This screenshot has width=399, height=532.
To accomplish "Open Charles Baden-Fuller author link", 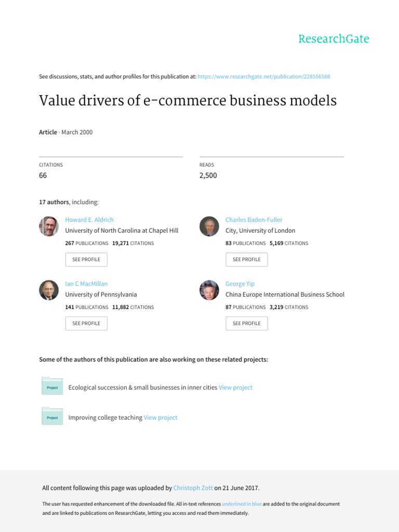I will [x=254, y=220].
